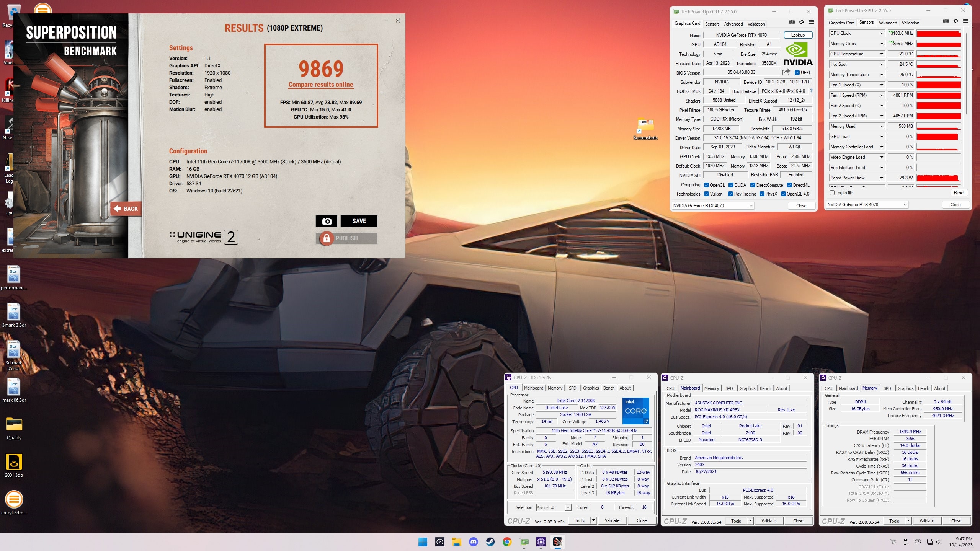This screenshot has width=980, height=551.
Task: Open the mark 06.3dr desktop file
Action: (x=14, y=391)
